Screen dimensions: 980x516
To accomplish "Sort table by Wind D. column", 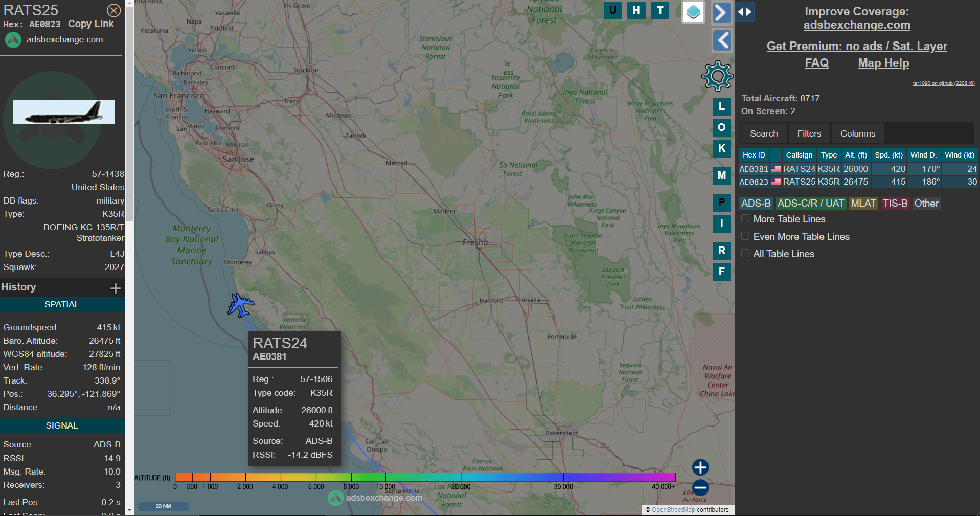I will click(x=923, y=155).
